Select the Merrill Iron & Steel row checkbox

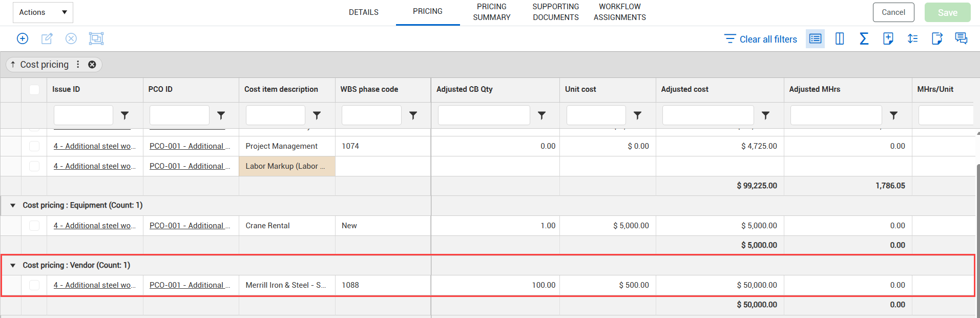(x=34, y=285)
